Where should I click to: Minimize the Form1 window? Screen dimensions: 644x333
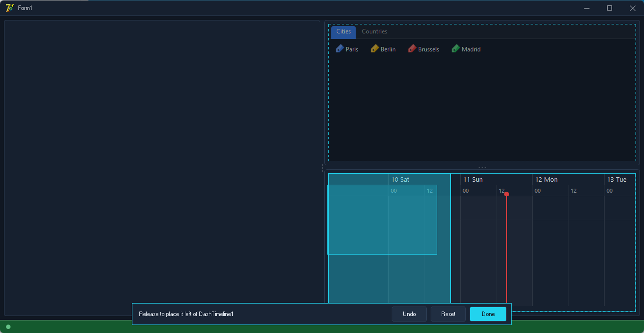[x=587, y=8]
